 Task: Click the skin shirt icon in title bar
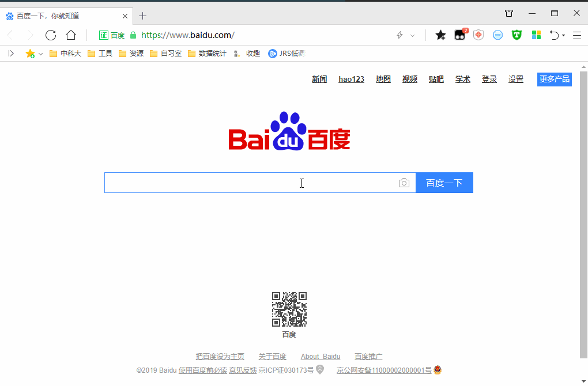[x=509, y=13]
